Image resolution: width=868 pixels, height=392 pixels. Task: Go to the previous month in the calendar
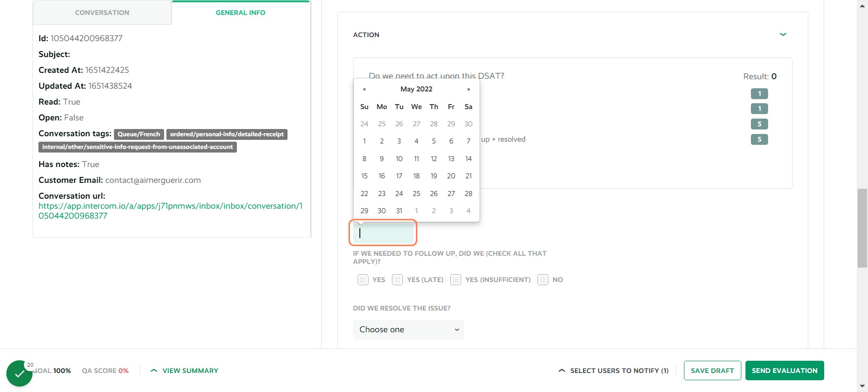[x=364, y=89]
